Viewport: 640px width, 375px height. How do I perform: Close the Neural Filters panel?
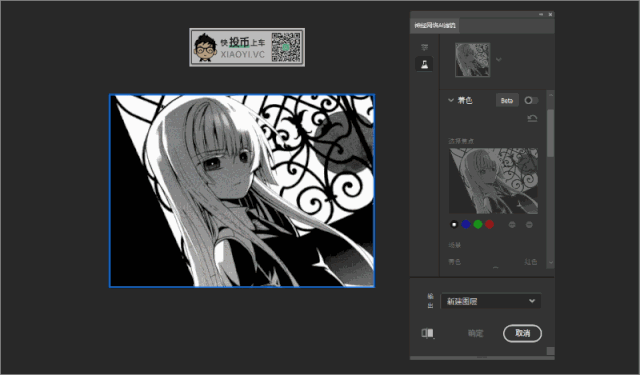550,14
